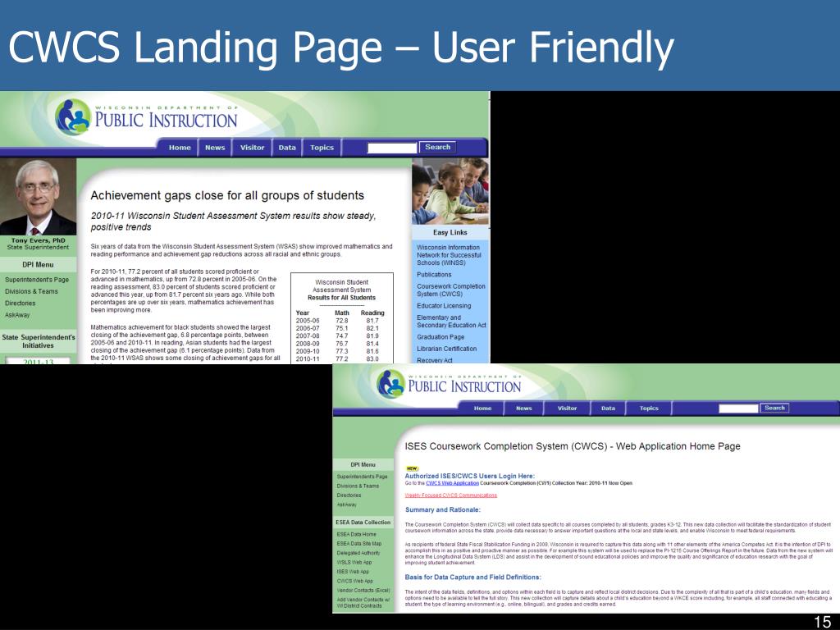Open ISES Web App link
The width and height of the screenshot is (840, 630).
(353, 572)
